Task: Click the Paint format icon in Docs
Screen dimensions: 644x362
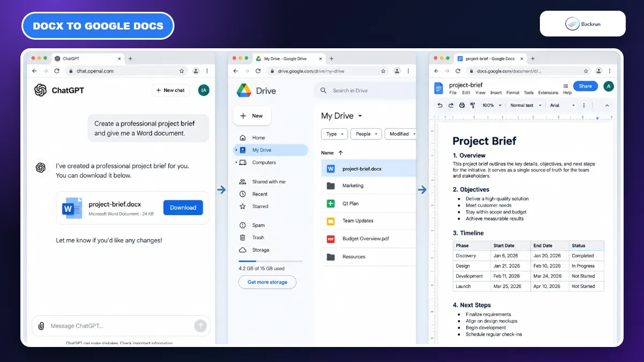Action: (472, 106)
